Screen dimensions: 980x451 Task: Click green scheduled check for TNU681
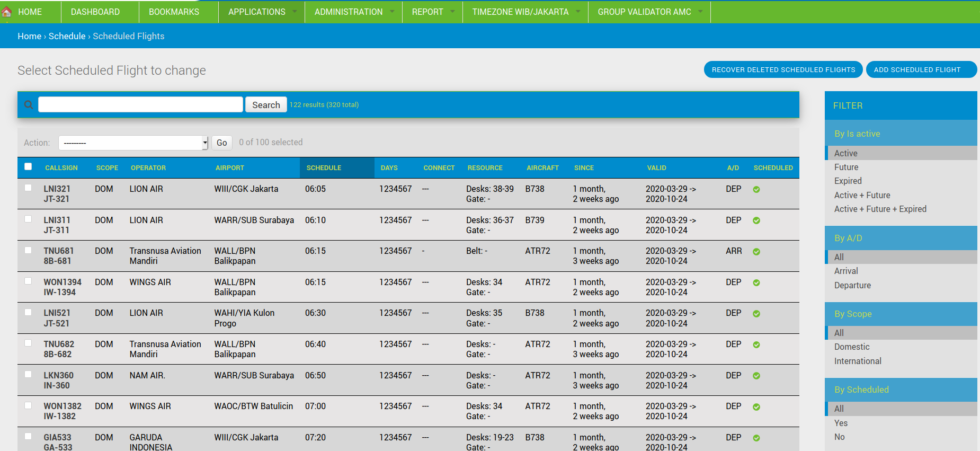[x=756, y=252]
